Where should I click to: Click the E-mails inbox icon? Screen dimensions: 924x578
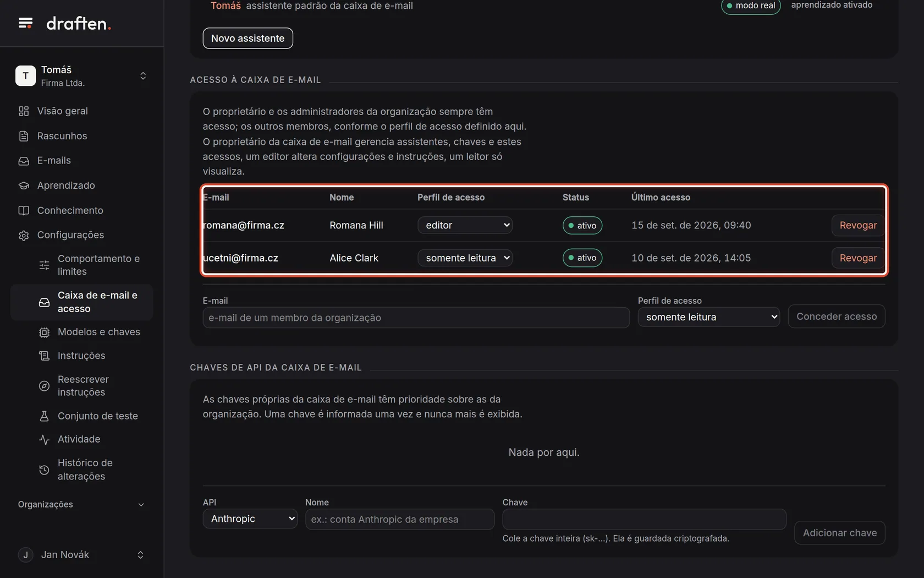tap(24, 161)
